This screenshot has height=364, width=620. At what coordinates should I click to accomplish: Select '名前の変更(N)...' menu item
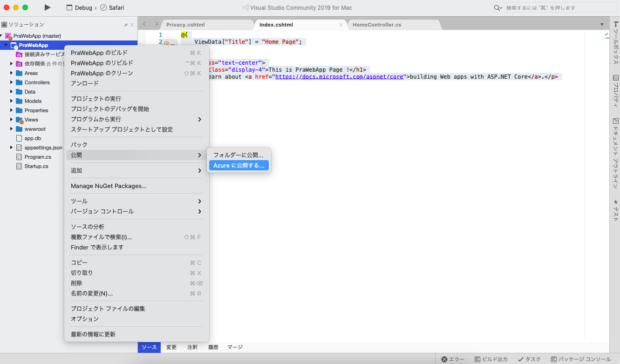tap(136, 293)
